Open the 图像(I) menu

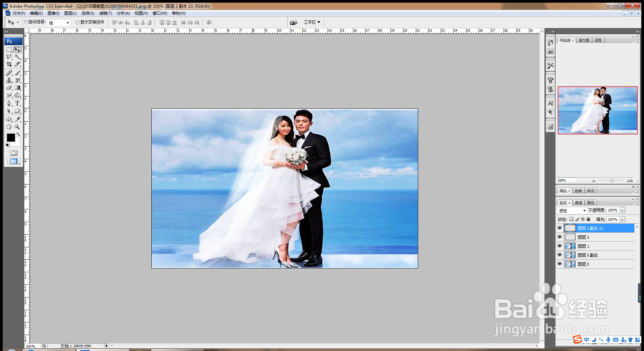[x=53, y=13]
